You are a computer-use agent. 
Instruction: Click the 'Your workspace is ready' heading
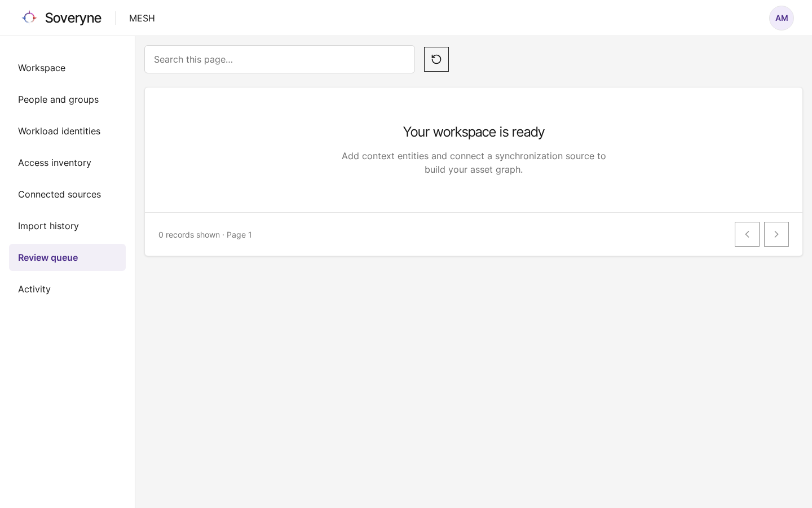point(474,132)
